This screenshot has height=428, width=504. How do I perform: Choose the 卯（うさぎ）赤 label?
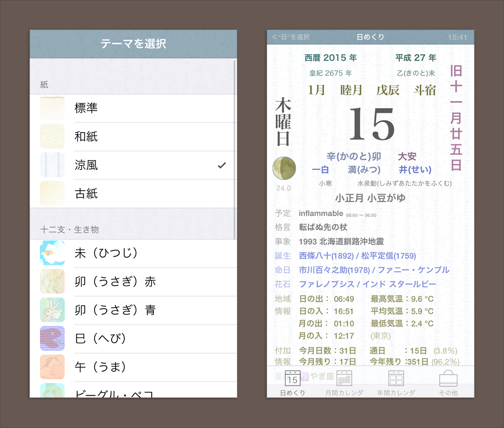tap(115, 281)
